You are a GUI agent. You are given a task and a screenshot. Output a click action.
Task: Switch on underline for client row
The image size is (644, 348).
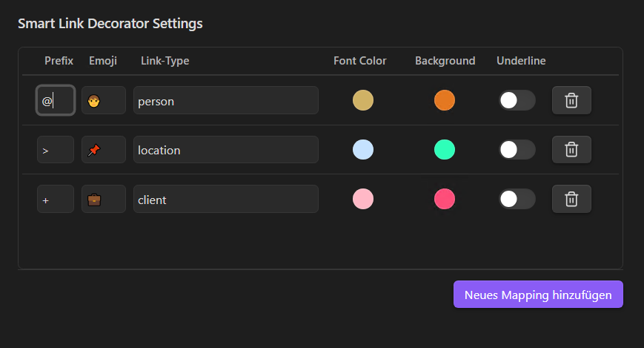pyautogui.click(x=517, y=199)
